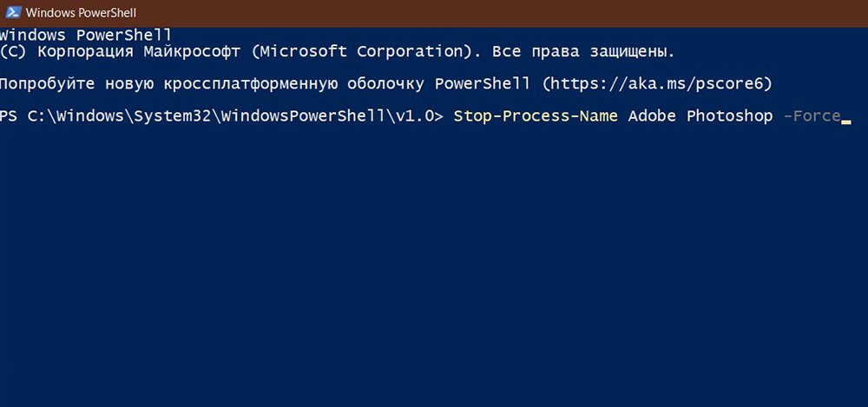Image resolution: width=868 pixels, height=407 pixels.
Task: Click the word Photoshop in the command
Action: 730,116
